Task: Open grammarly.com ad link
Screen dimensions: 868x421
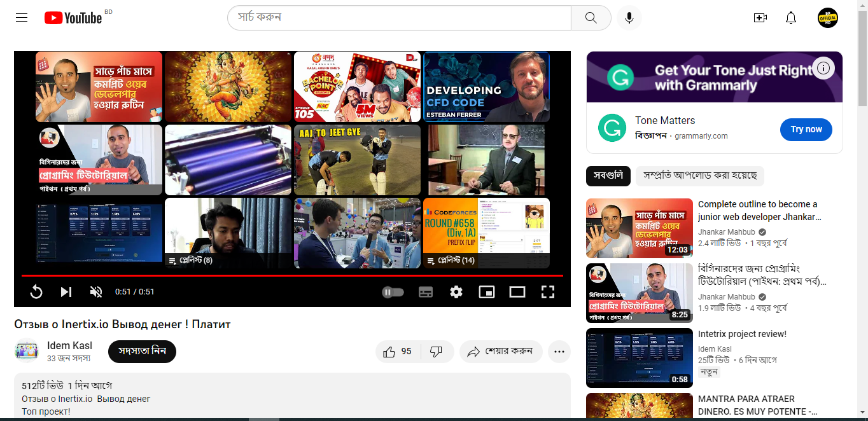Action: [x=701, y=135]
